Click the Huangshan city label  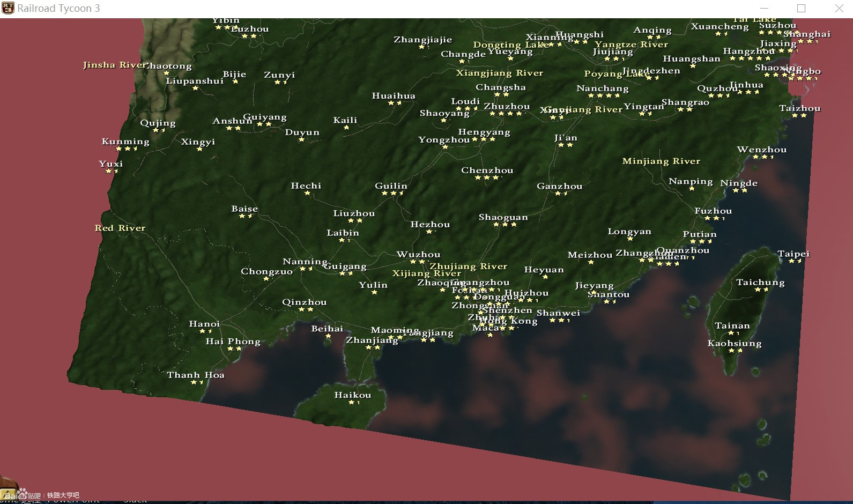click(x=692, y=59)
